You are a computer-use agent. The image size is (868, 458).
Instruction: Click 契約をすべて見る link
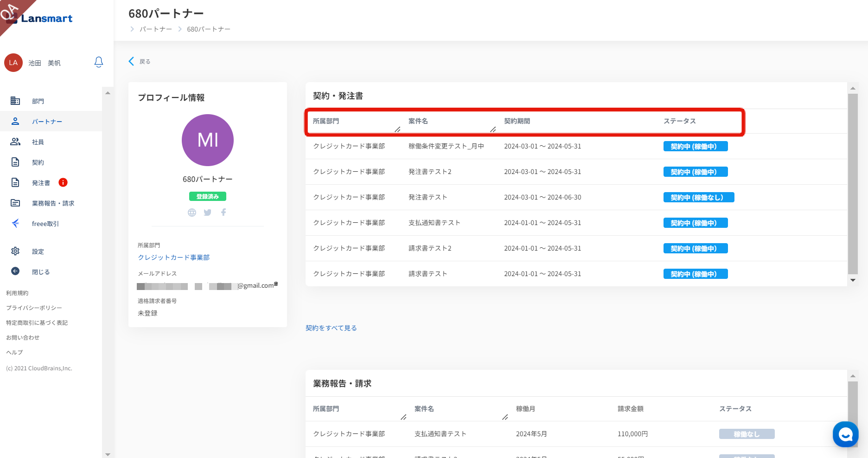click(331, 328)
